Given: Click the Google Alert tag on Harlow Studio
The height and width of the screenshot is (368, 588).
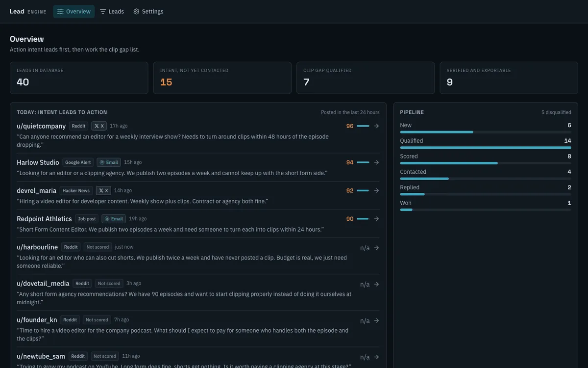Looking at the screenshot, I should pos(78,162).
